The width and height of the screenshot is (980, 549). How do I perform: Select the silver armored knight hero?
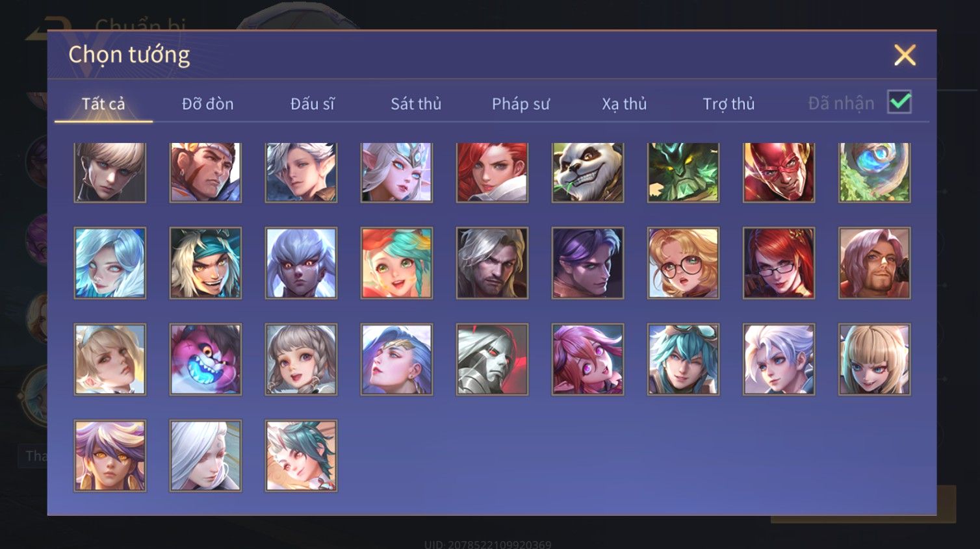tap(492, 359)
